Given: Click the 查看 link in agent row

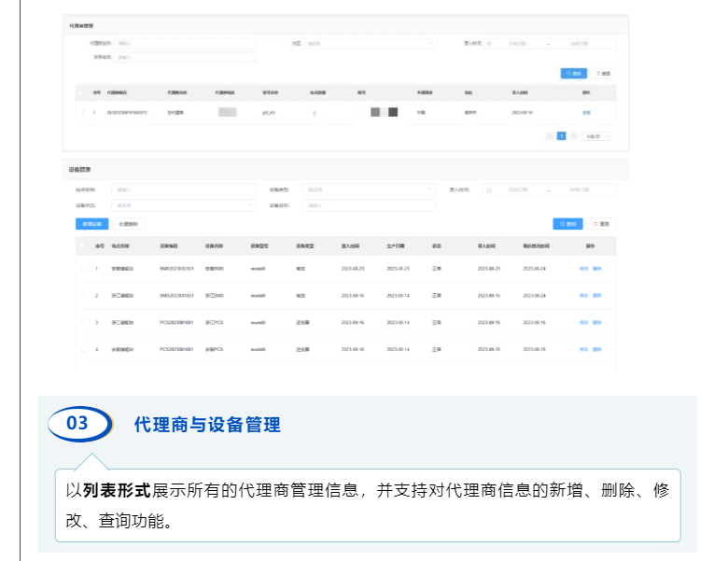Looking at the screenshot, I should [x=586, y=112].
